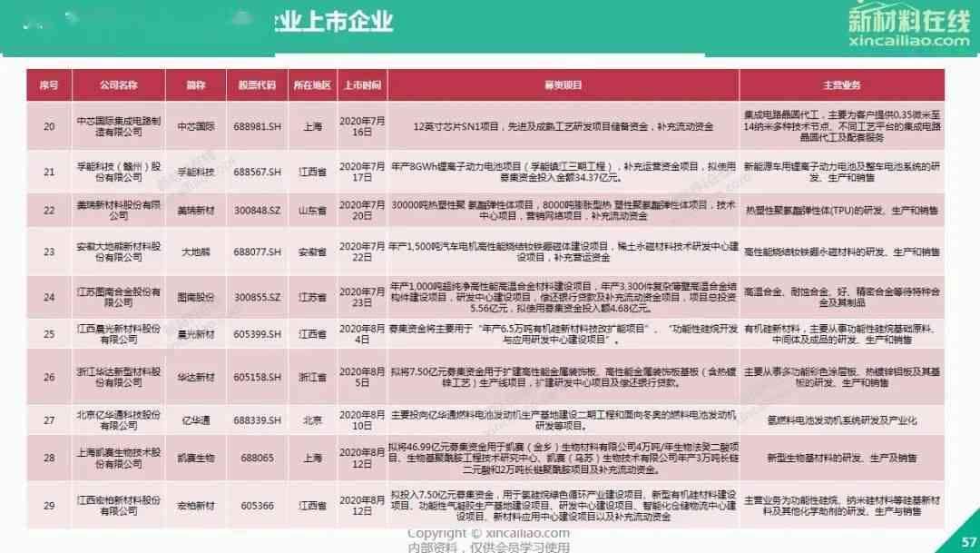Click short name 华达新材

coord(196,377)
